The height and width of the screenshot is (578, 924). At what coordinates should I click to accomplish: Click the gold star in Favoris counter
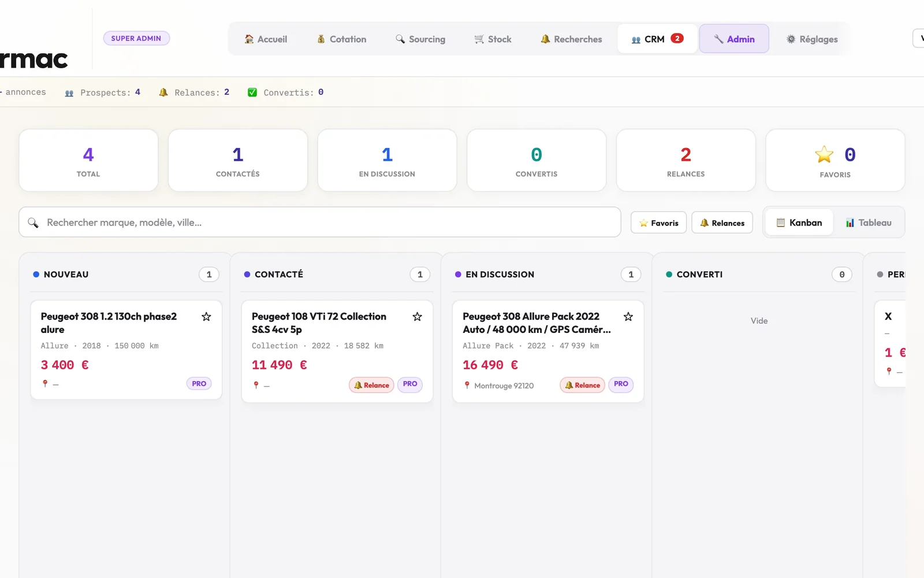824,154
